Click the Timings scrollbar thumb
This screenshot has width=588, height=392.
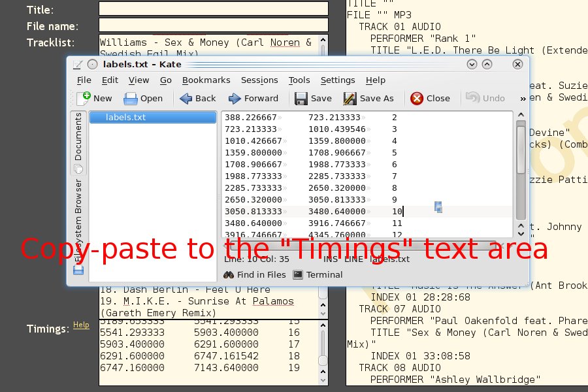(x=323, y=360)
